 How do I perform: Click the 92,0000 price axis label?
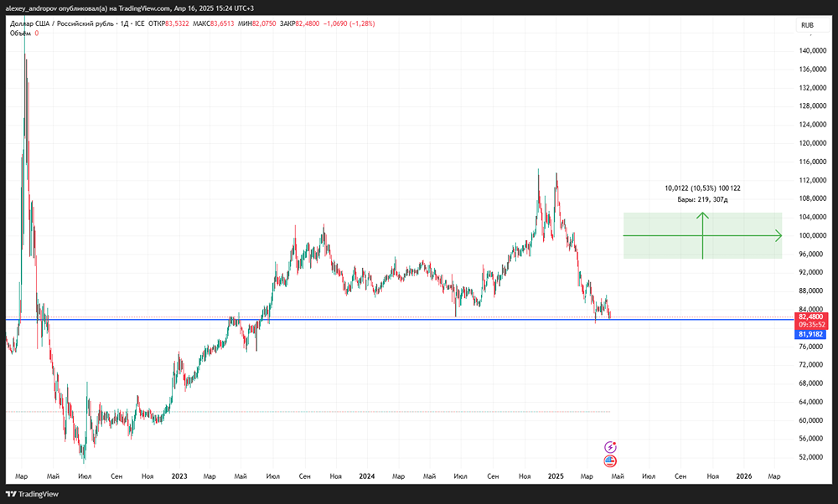click(x=812, y=272)
